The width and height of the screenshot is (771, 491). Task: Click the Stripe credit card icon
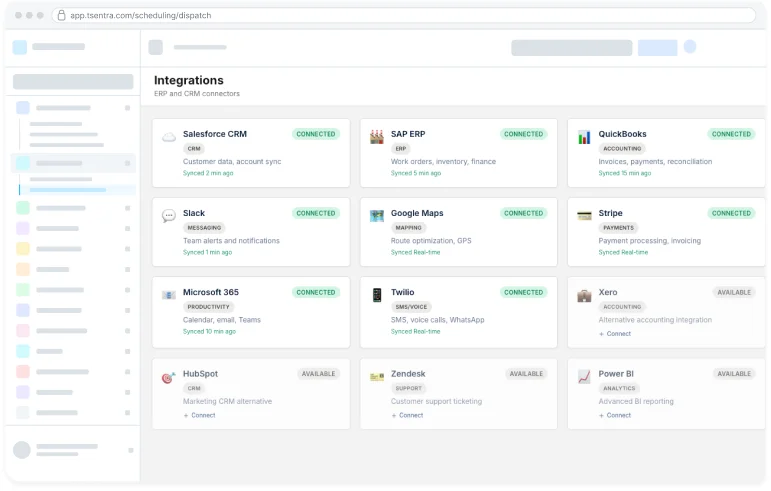click(x=584, y=216)
